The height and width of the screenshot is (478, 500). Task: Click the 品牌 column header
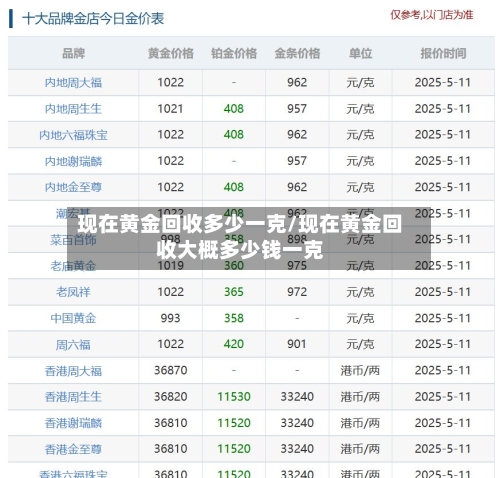click(x=73, y=53)
